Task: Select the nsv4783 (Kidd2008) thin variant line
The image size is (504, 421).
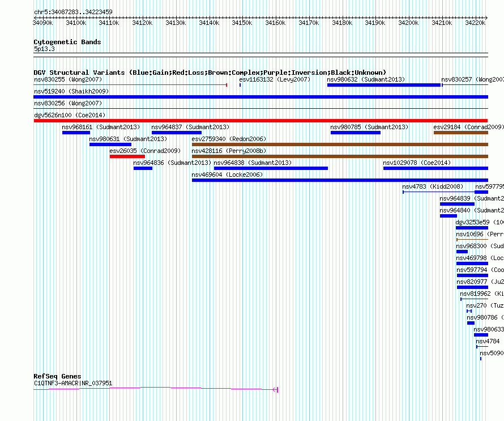Action: pyautogui.click(x=439, y=192)
